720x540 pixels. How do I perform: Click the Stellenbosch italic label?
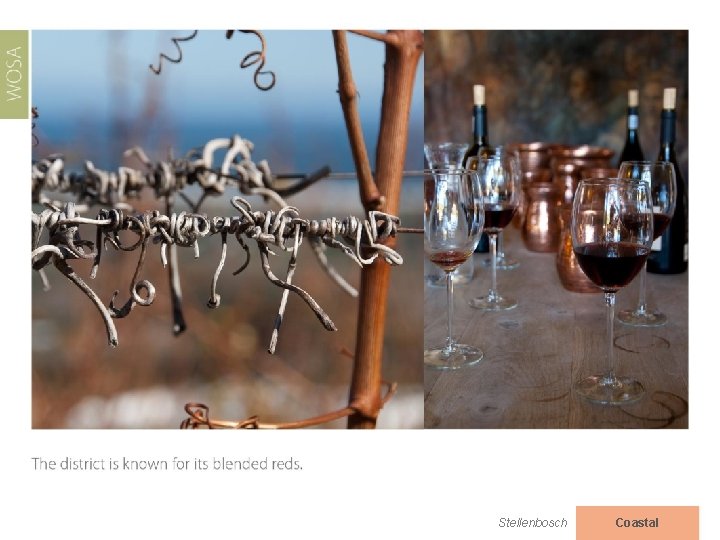point(533,523)
